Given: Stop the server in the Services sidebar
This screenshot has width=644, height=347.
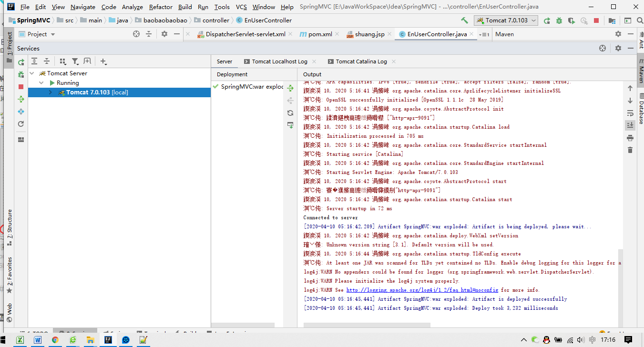Looking at the screenshot, I should click(21, 87).
